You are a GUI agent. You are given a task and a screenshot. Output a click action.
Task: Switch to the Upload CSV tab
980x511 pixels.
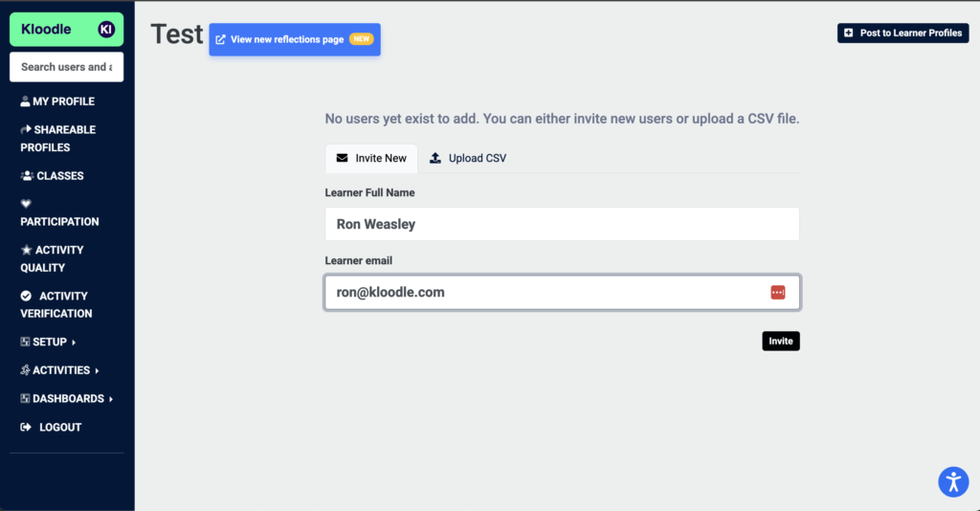(468, 158)
